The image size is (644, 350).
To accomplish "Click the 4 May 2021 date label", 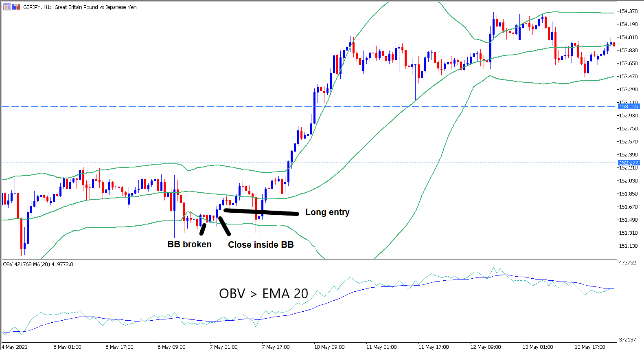I will pos(15,347).
